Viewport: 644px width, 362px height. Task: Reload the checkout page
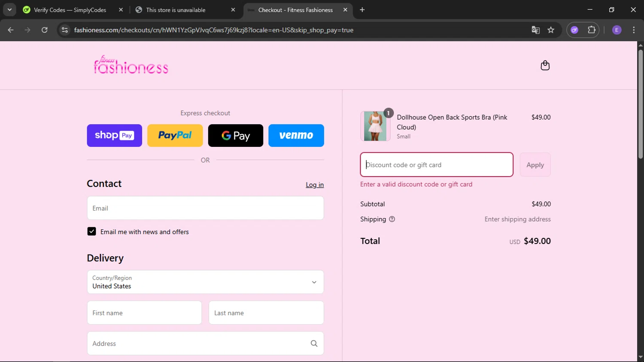pos(45,30)
